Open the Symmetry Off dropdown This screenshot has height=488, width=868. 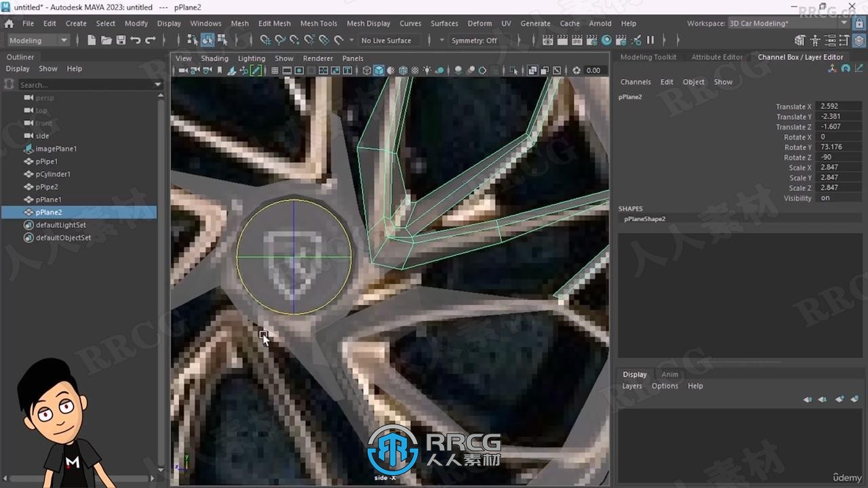[474, 40]
